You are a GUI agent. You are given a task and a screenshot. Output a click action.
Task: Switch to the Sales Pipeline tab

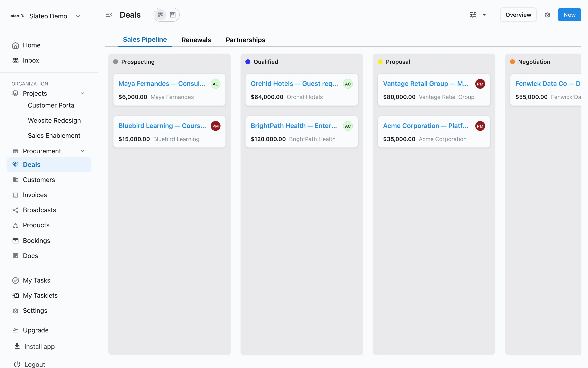click(x=145, y=40)
